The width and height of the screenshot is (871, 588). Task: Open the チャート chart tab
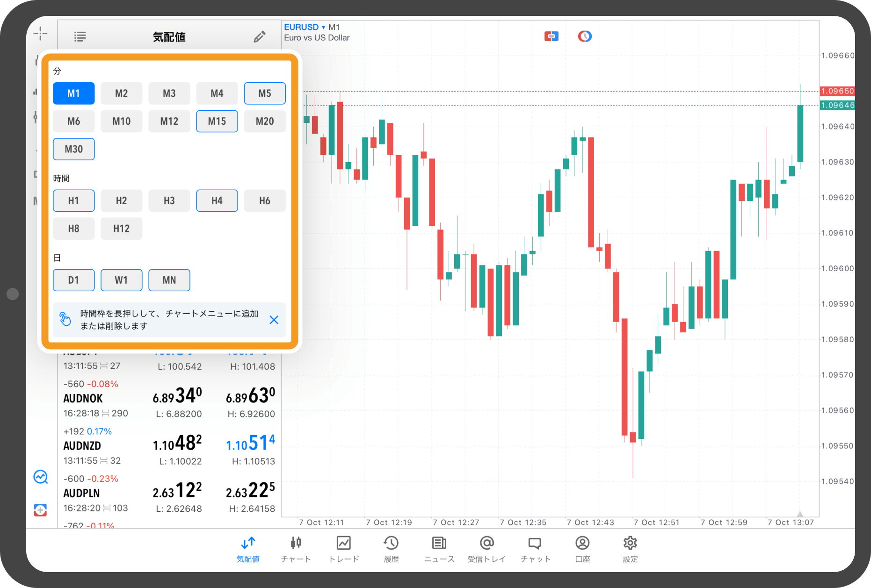[296, 549]
